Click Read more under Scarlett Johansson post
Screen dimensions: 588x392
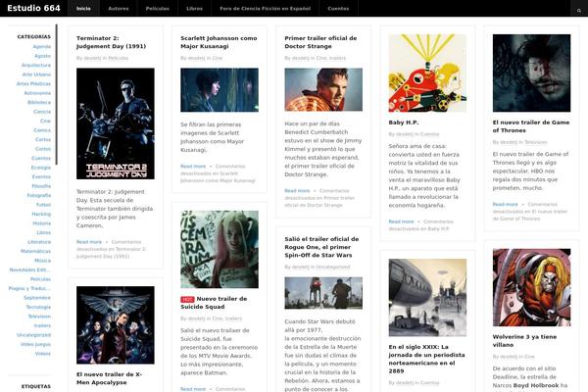[193, 167]
